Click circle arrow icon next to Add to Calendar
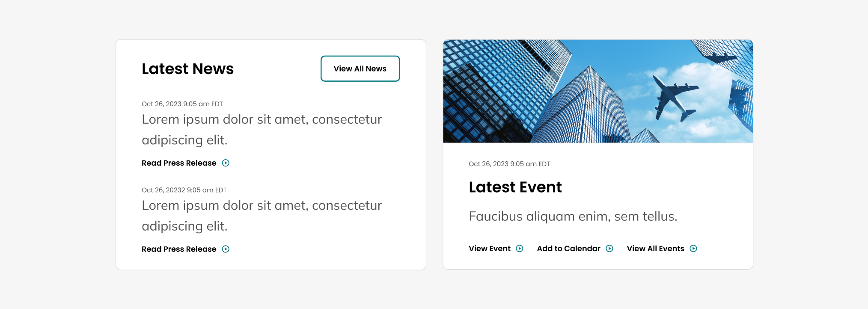Screen dimensions: 868x309 click(x=609, y=249)
